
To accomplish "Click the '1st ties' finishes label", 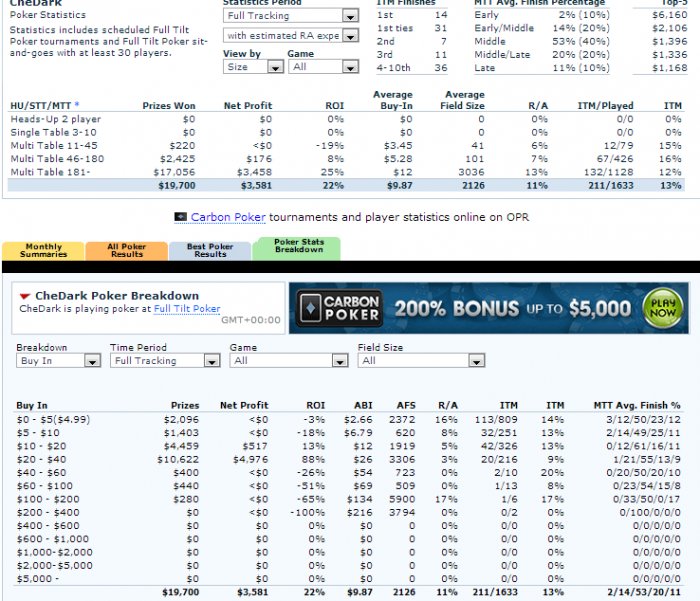I will click(395, 28).
